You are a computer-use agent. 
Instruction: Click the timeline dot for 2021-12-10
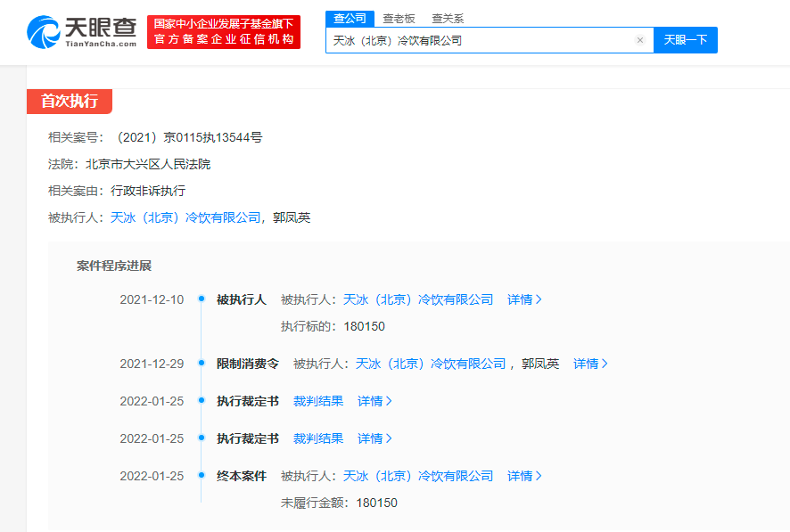click(x=202, y=299)
